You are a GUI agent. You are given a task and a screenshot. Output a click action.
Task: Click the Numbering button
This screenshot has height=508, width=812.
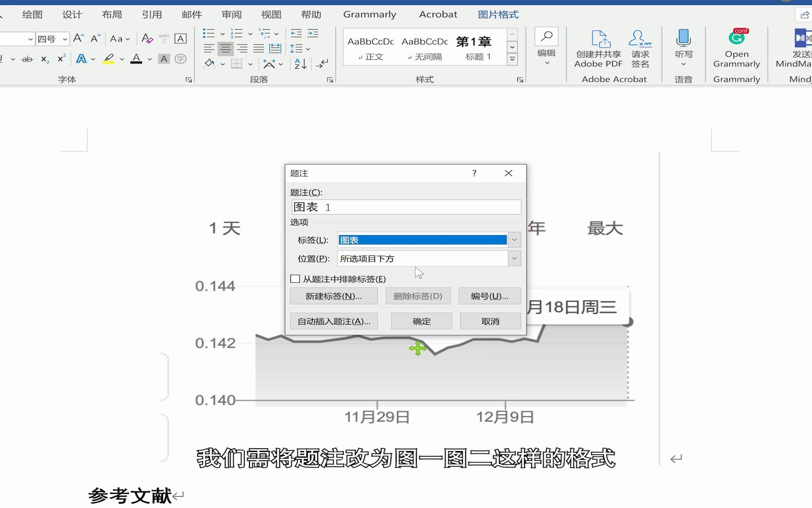[489, 296]
